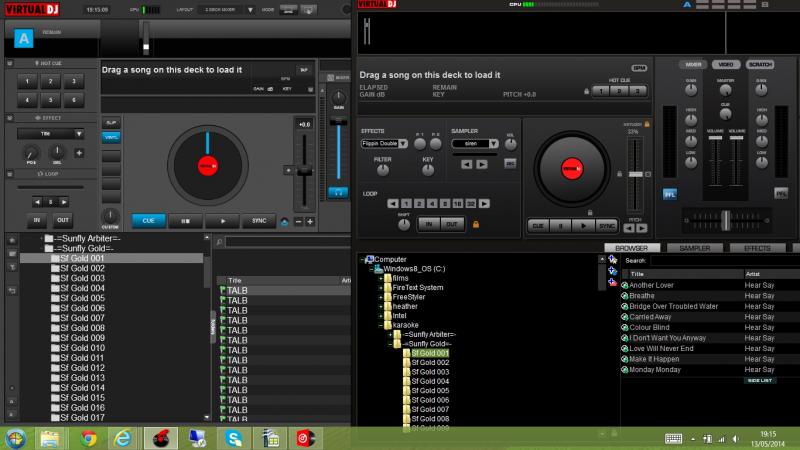Open the layout dropdown arrow at top
Image resolution: width=800 pixels, height=450 pixels.
tap(250, 10)
